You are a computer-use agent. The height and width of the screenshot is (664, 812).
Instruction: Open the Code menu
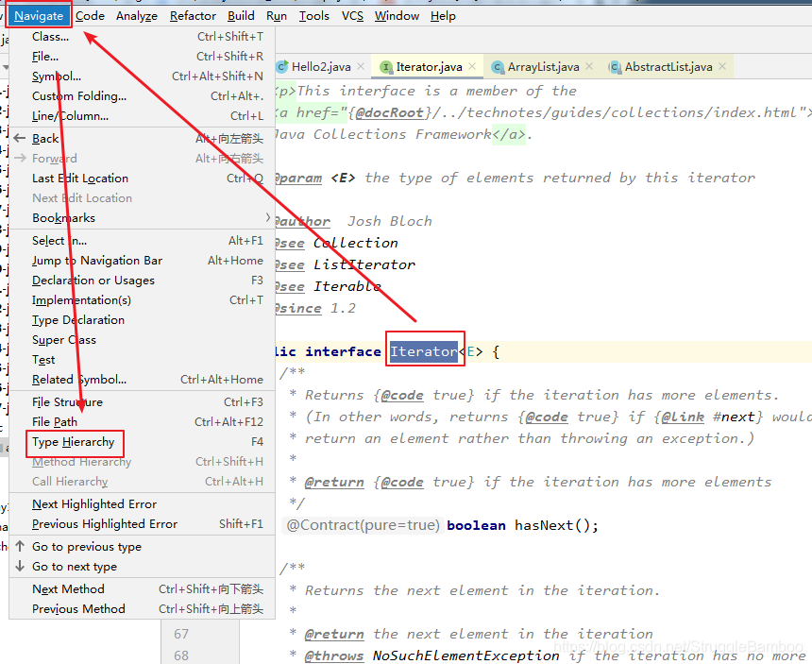click(90, 16)
